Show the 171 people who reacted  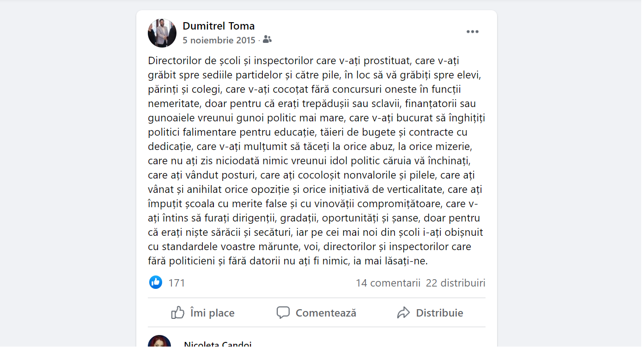pos(176,283)
